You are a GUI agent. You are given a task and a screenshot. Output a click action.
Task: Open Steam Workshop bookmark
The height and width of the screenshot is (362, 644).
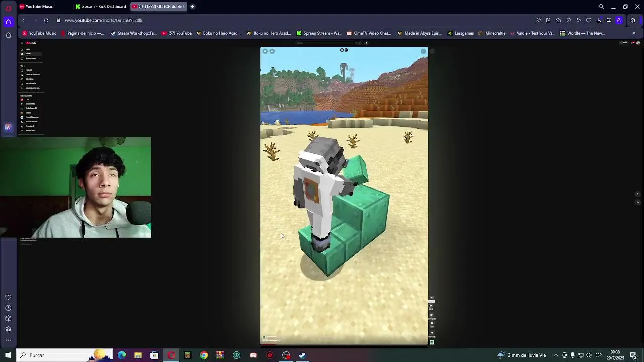[133, 33]
